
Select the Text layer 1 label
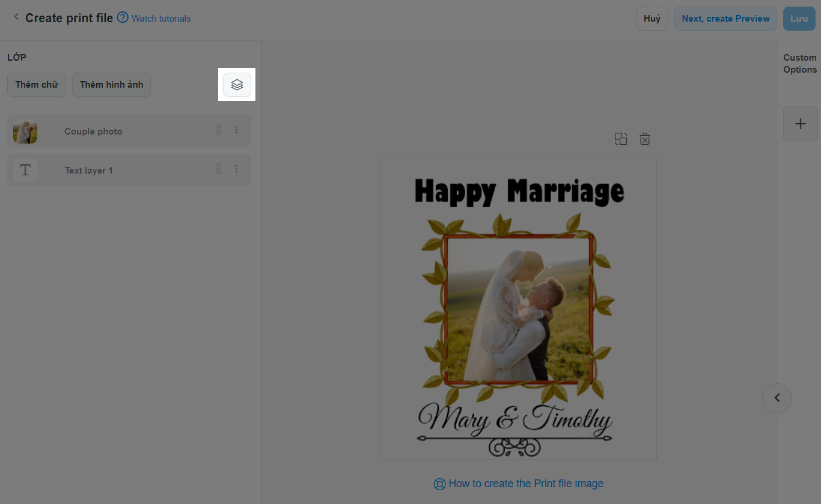(88, 171)
